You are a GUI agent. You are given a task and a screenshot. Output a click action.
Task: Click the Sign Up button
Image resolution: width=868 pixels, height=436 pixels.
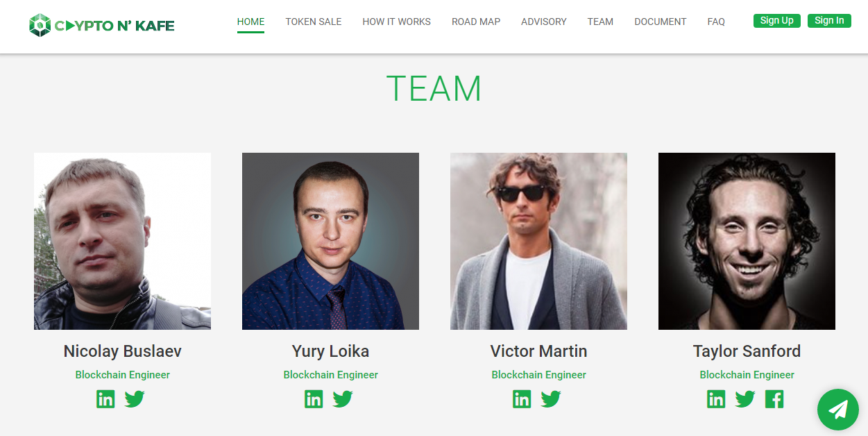[x=777, y=21]
